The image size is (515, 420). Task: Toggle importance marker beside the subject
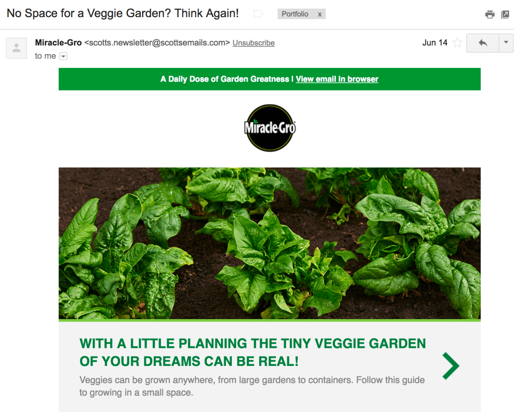point(258,14)
